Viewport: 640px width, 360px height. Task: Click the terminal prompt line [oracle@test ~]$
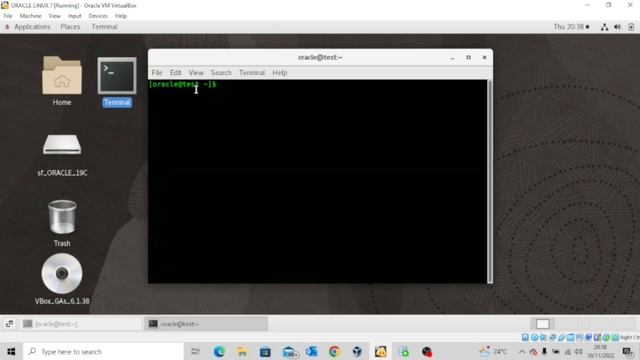tap(182, 84)
